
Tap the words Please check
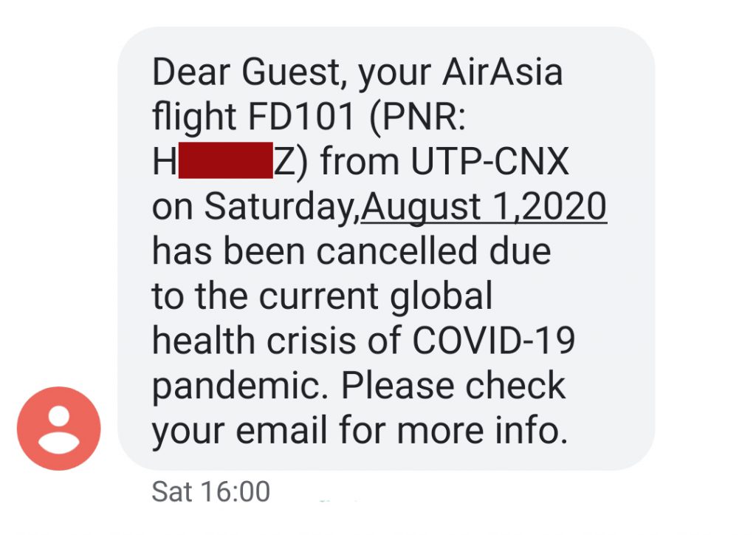tap(453, 385)
